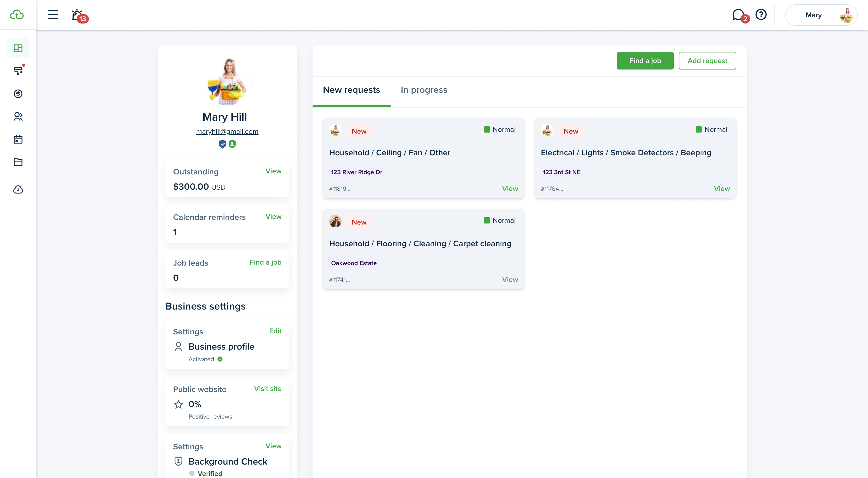Open the hamburger menu
Viewport: 868px width, 478px height.
pyautogui.click(x=53, y=14)
